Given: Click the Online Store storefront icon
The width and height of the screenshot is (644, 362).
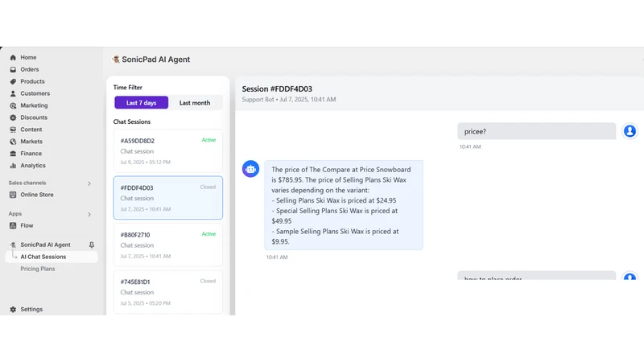Looking at the screenshot, I should [x=13, y=195].
